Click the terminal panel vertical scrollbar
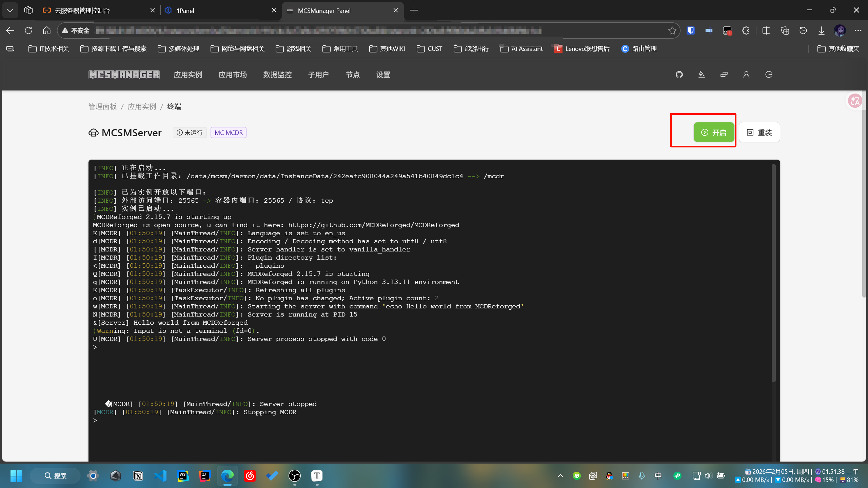 coord(773,273)
